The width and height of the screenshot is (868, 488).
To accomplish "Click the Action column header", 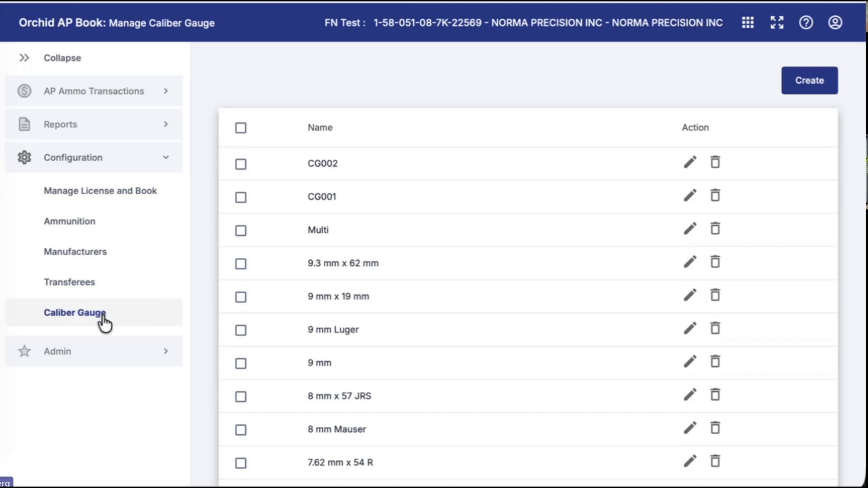I will pos(695,127).
